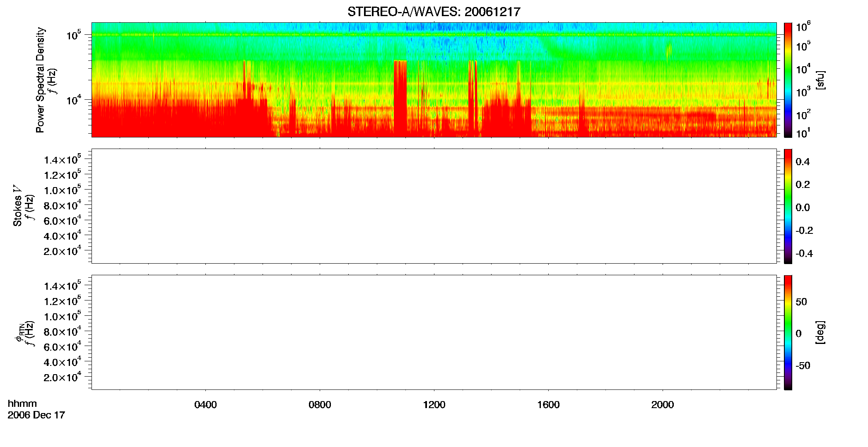Click the power spectral density spectrogram
The image size is (868, 447).
pos(434,80)
